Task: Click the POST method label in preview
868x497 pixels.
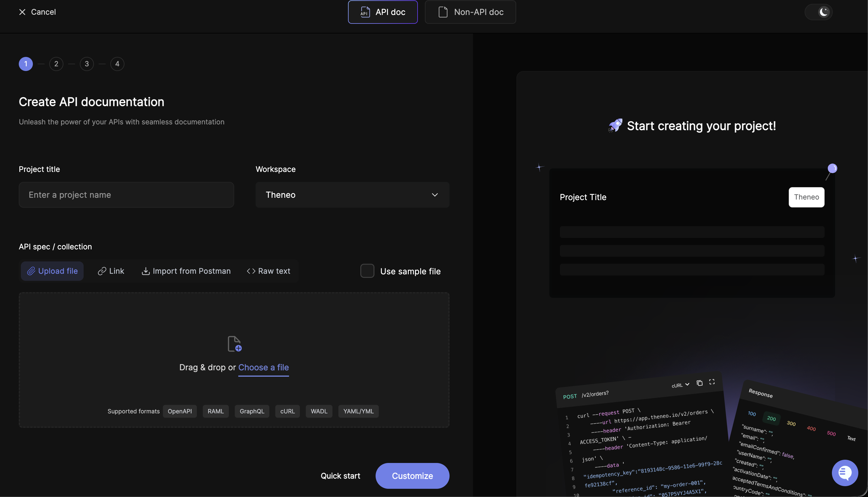Action: (570, 396)
